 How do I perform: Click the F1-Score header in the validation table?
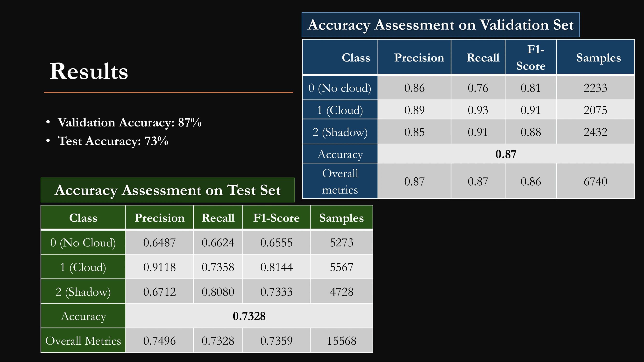coord(531,57)
